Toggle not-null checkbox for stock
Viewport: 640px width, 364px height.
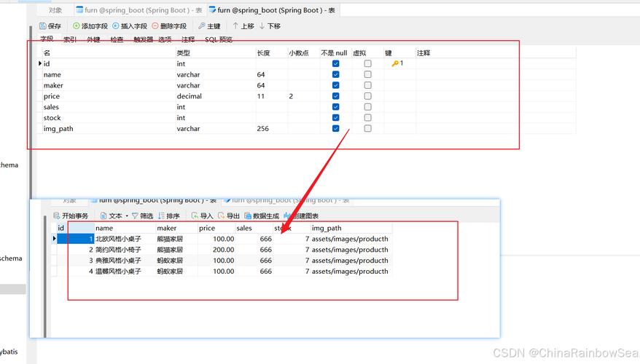pyautogui.click(x=335, y=118)
